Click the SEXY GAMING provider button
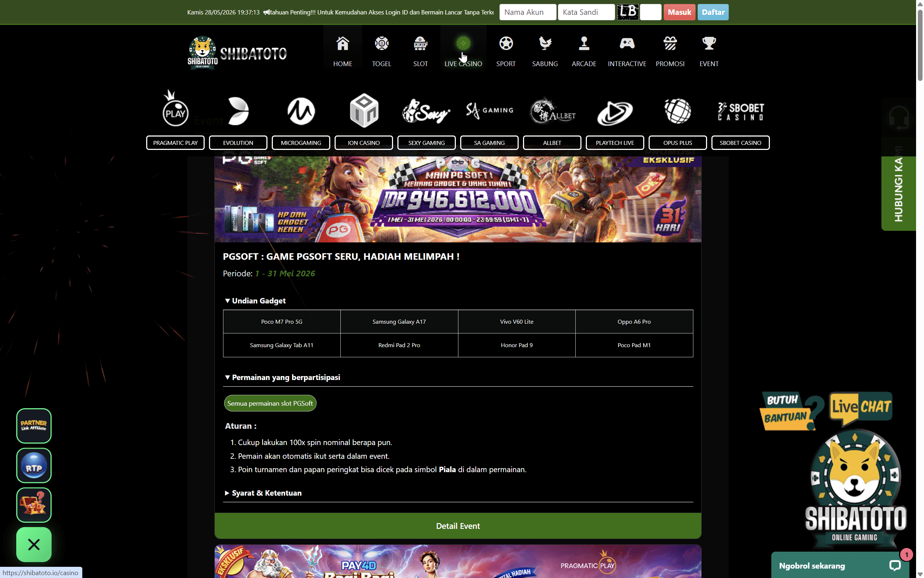The height and width of the screenshot is (578, 924). [427, 143]
